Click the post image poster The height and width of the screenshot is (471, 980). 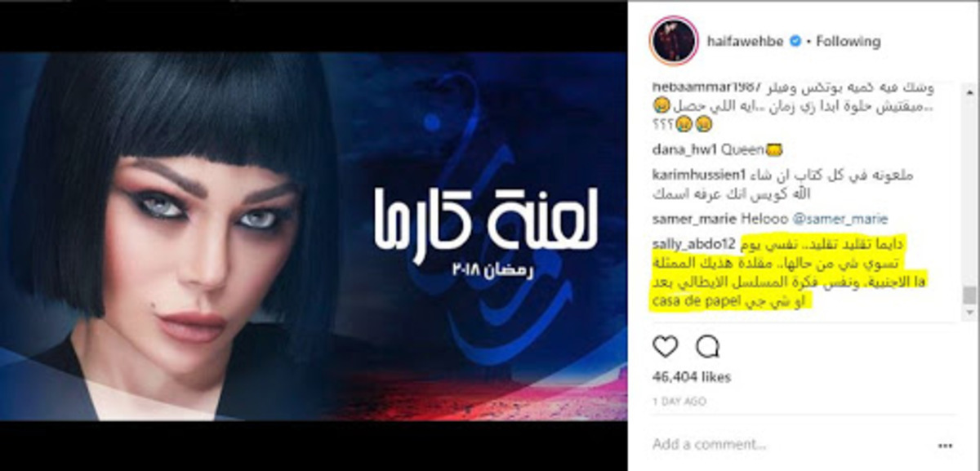pyautogui.click(x=314, y=236)
